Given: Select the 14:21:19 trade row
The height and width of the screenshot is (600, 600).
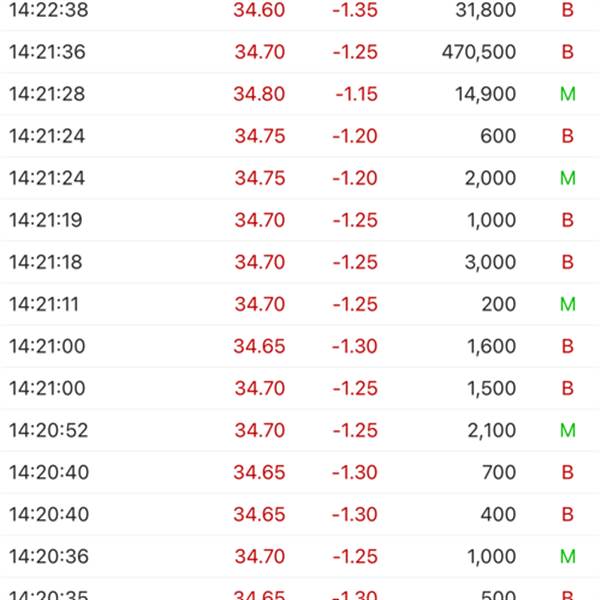Looking at the screenshot, I should tap(300, 220).
